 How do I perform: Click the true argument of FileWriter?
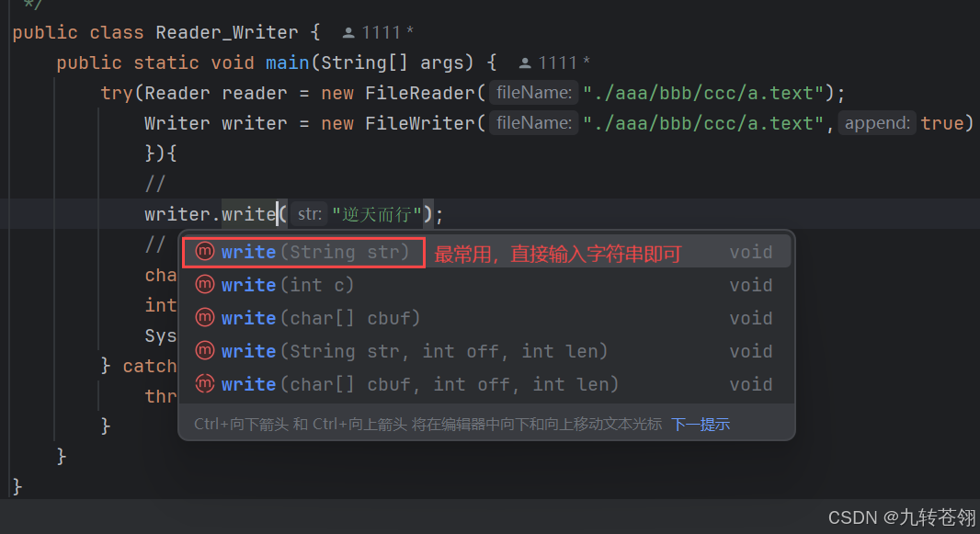pos(942,123)
